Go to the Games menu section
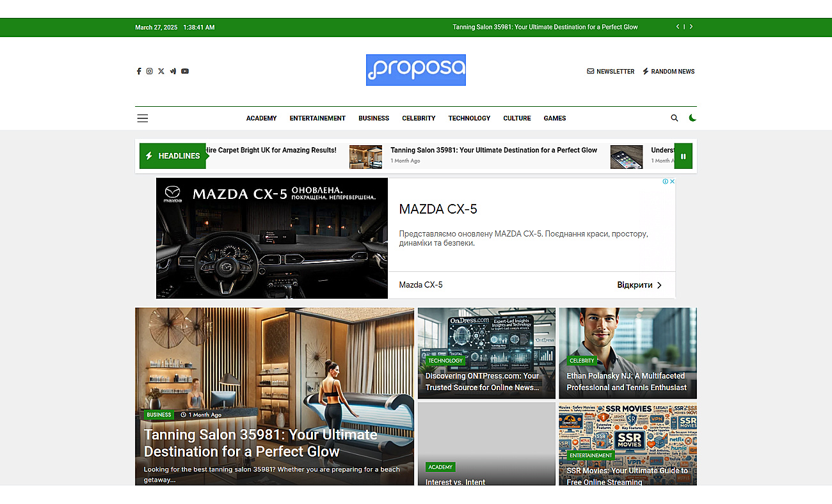Screen dimensions: 832x504 click(x=555, y=118)
